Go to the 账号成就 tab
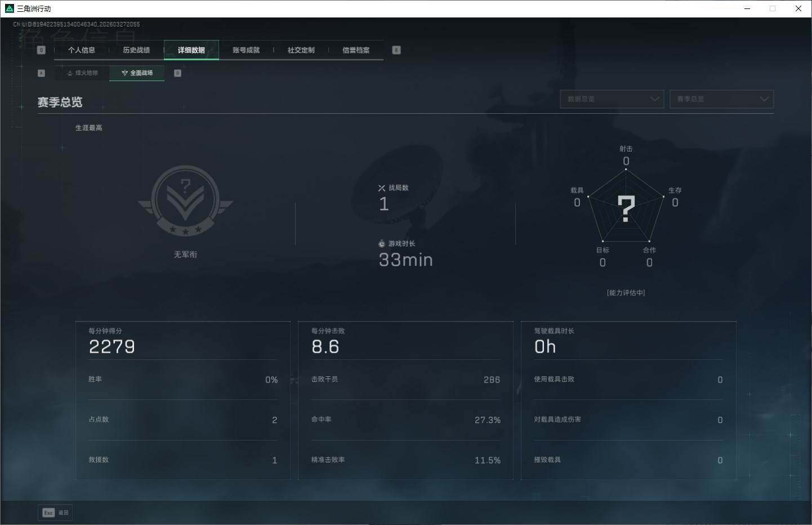The image size is (812, 525). click(246, 50)
